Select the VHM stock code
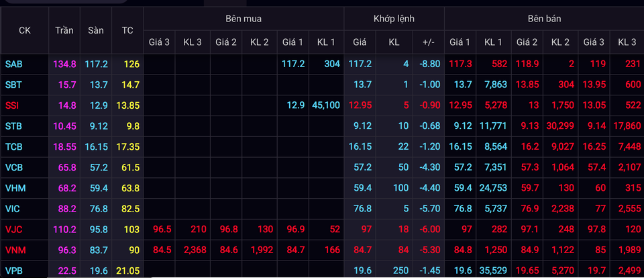The width and height of the screenshot is (644, 278). tap(15, 188)
